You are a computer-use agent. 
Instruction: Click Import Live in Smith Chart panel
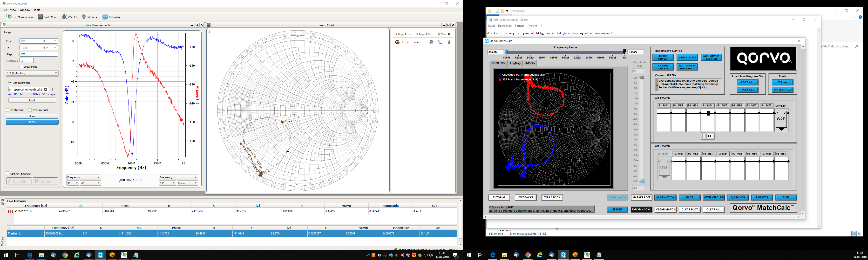click(403, 34)
